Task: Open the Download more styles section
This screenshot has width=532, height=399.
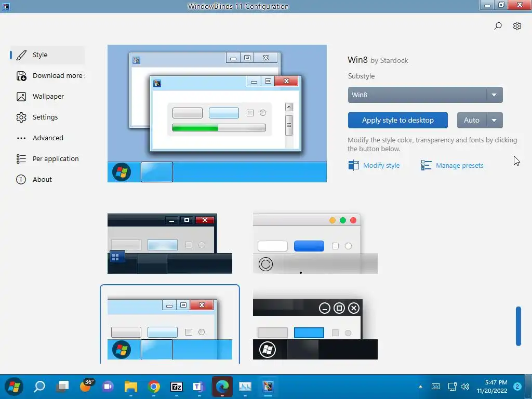Action: click(x=47, y=76)
